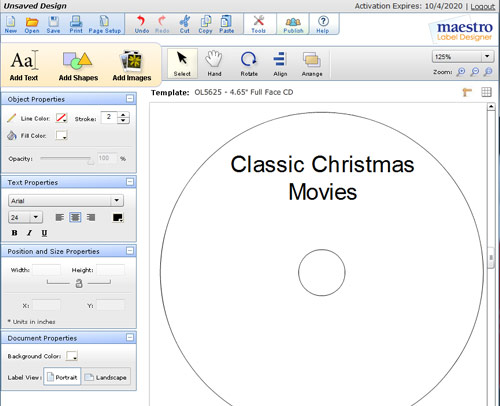Open Help from the toolbar

pos(323,24)
